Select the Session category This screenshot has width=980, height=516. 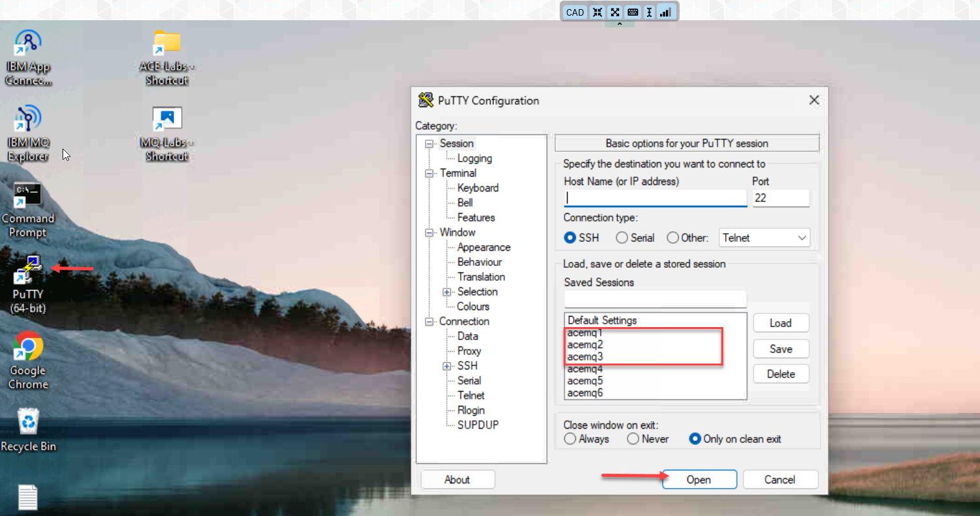[x=456, y=143]
